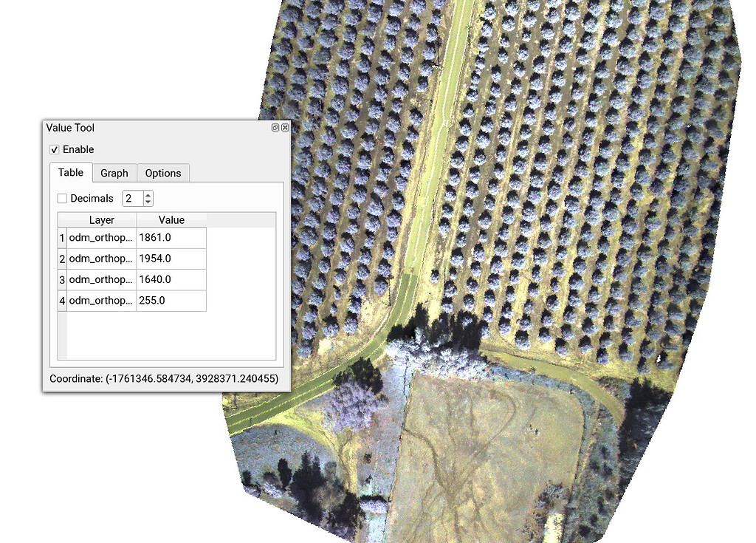Click the value 255.0 in row 4
The height and width of the screenshot is (543, 756).
click(151, 301)
